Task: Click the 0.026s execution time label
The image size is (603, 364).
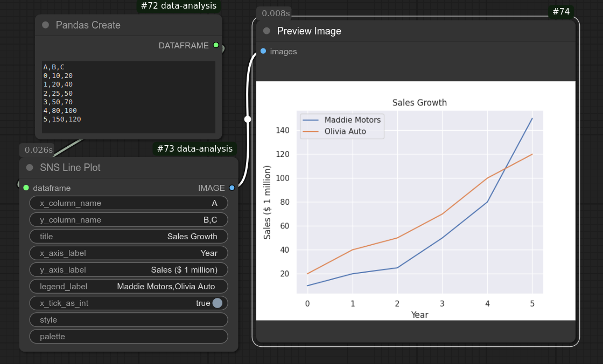Action: 38,150
